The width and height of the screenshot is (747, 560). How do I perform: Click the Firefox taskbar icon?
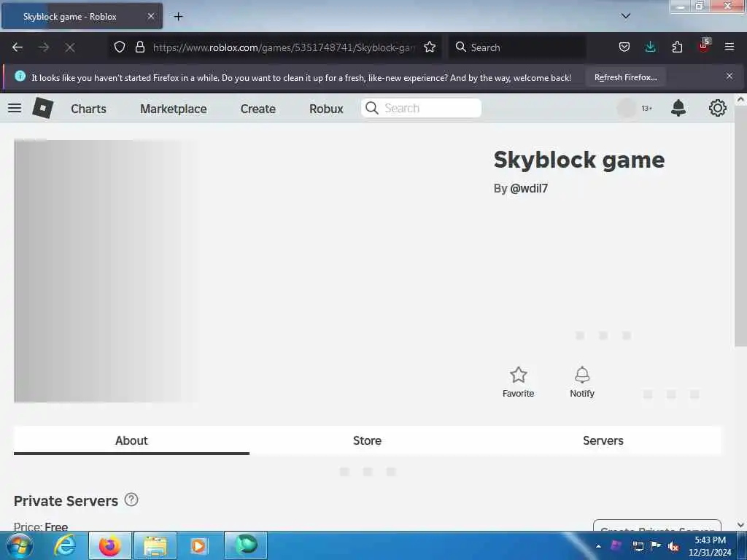[110, 545]
